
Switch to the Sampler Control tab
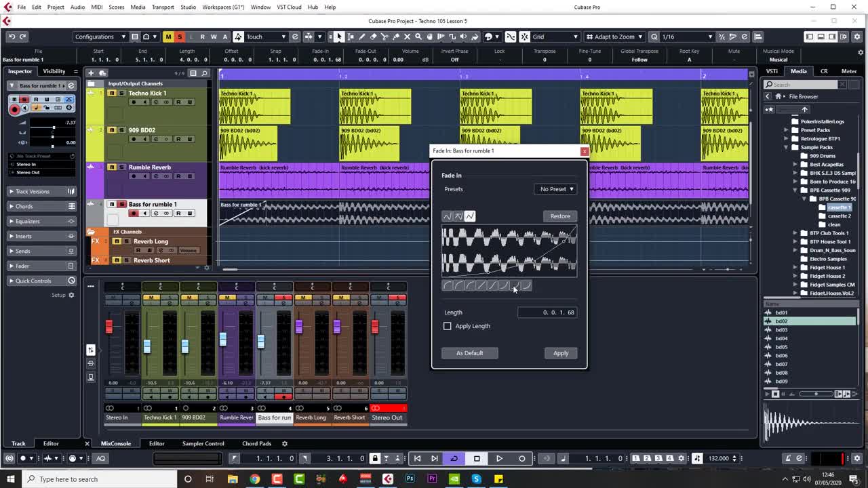pyautogui.click(x=203, y=443)
